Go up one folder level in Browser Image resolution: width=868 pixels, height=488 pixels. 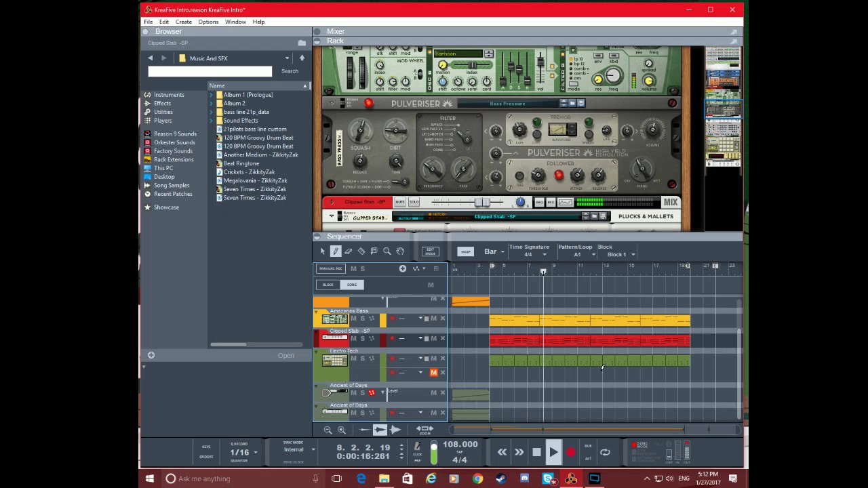(302, 58)
